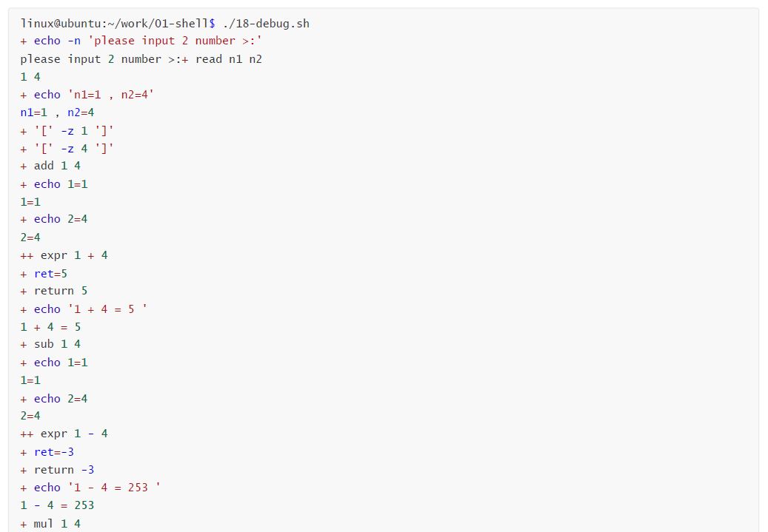Screen dimensions: 768x532
Task: Click the '+ return -3' line
Action: pyautogui.click(x=57, y=470)
